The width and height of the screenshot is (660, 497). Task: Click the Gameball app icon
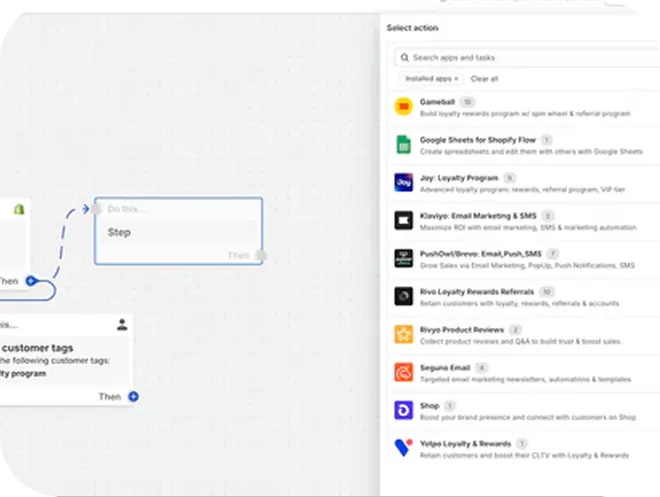403,107
